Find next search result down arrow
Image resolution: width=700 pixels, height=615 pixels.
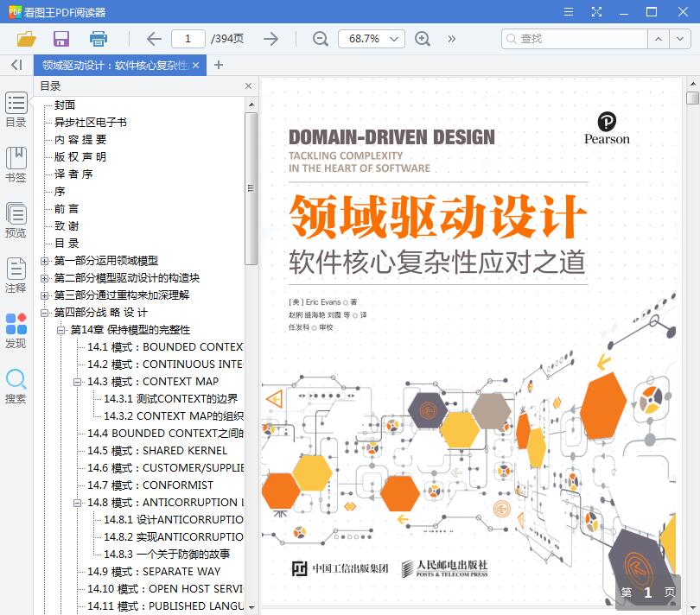679,39
